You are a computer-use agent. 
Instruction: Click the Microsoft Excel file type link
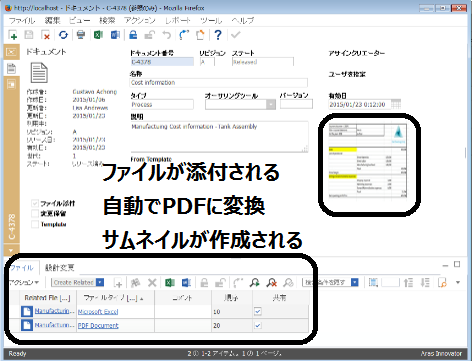98,312
